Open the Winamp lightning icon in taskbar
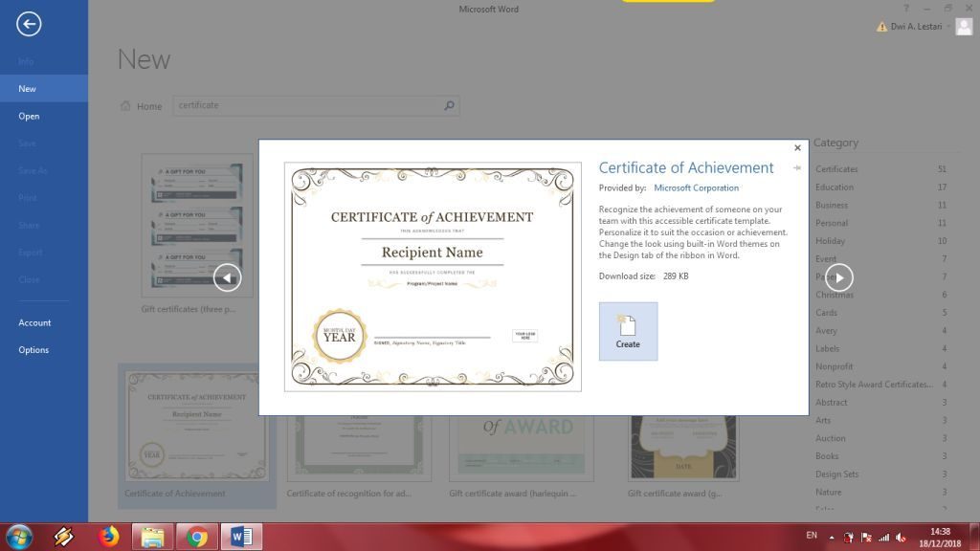 click(64, 537)
